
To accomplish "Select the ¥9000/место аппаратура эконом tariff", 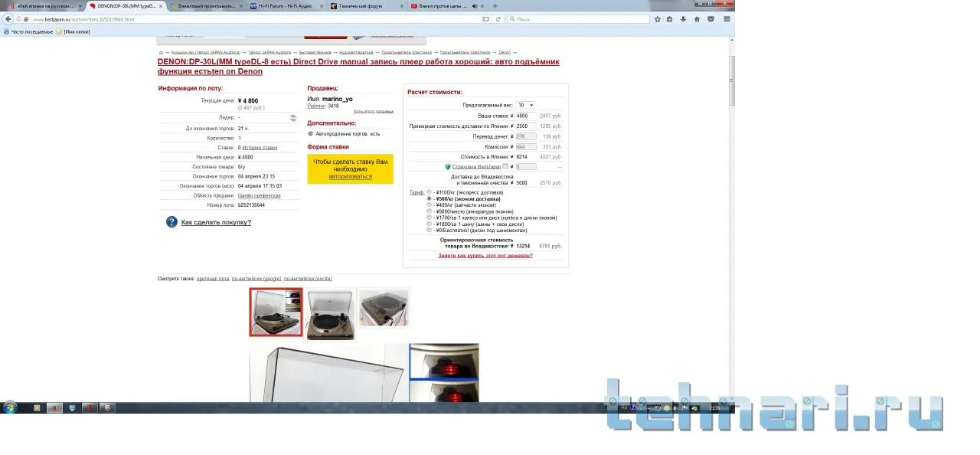I will point(429,211).
